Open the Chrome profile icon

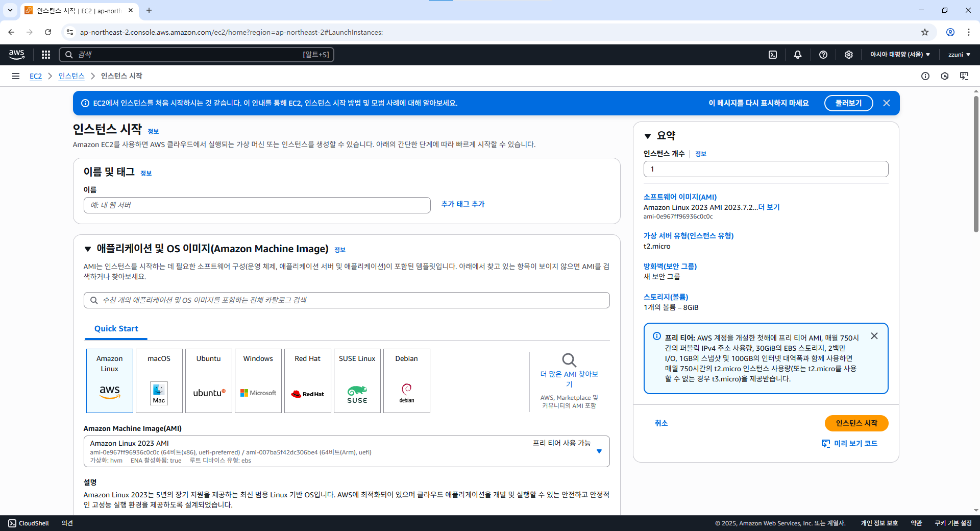[950, 32]
